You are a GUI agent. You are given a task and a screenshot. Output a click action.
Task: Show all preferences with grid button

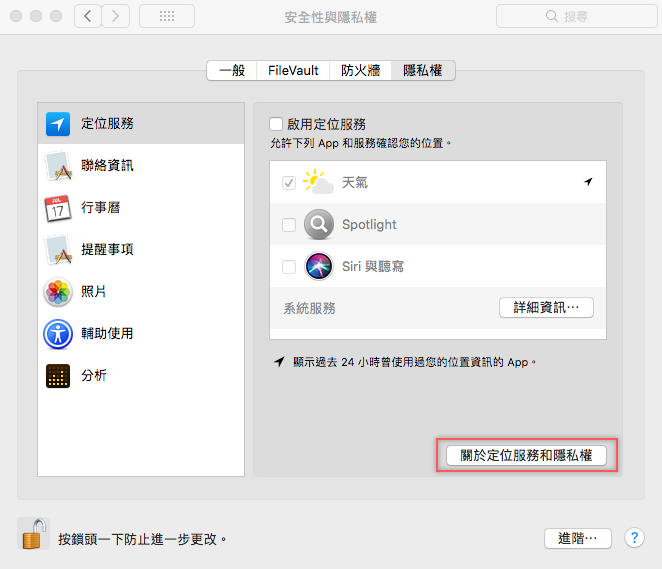pos(167,16)
